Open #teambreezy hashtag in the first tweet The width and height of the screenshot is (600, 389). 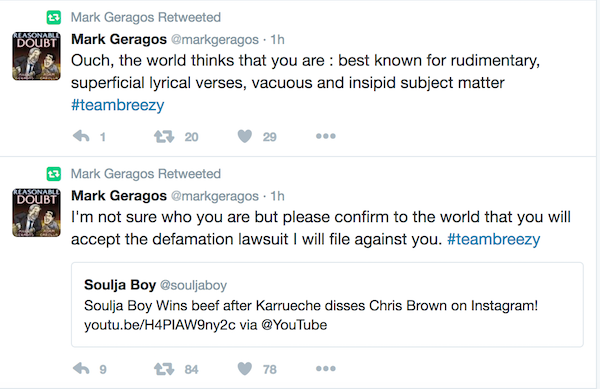pyautogui.click(x=117, y=105)
